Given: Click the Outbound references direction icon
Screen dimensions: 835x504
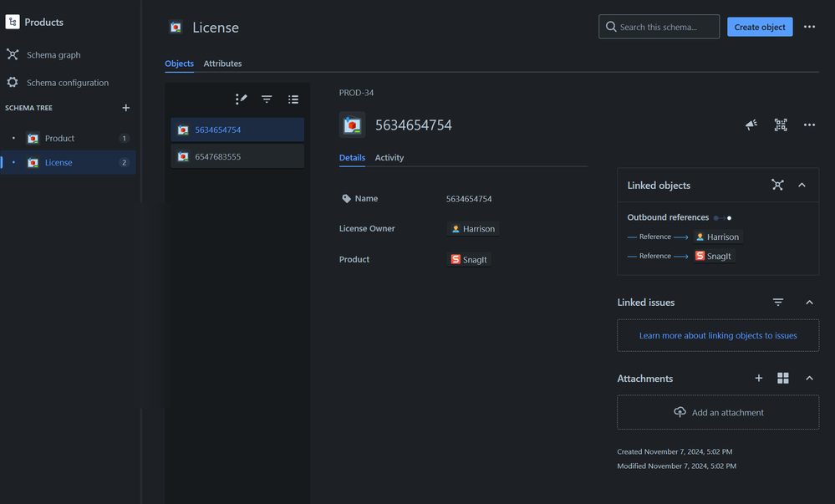Looking at the screenshot, I should 723,218.
